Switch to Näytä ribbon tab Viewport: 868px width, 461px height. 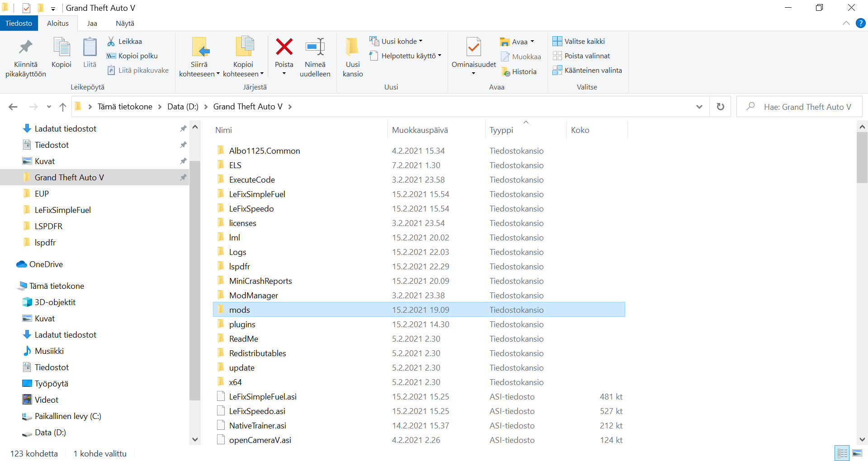(x=125, y=23)
